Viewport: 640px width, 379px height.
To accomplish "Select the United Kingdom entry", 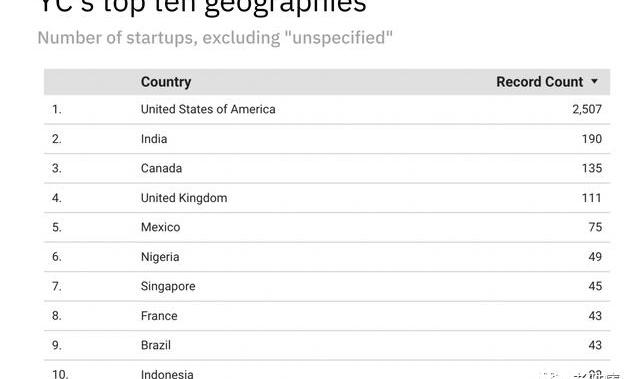I will pyautogui.click(x=184, y=198).
